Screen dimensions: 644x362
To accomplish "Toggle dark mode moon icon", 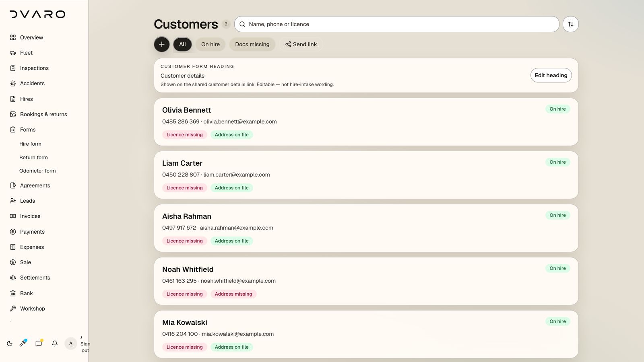I will 10,343.
